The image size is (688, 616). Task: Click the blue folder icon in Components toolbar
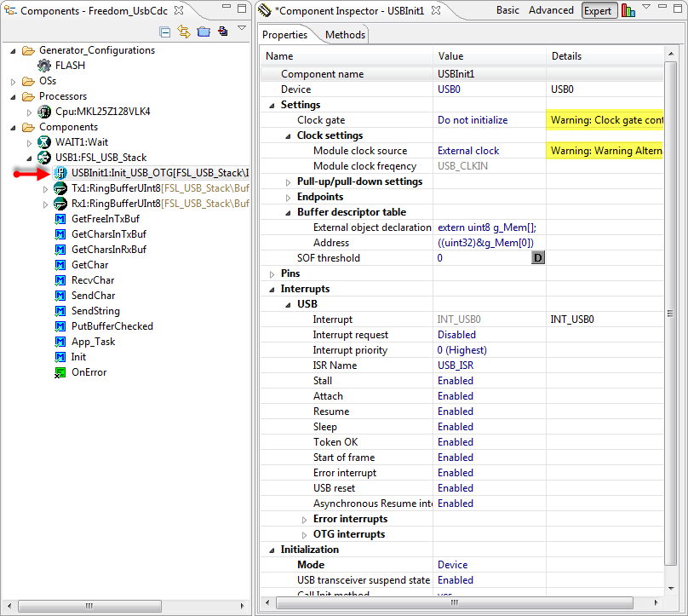(x=204, y=32)
